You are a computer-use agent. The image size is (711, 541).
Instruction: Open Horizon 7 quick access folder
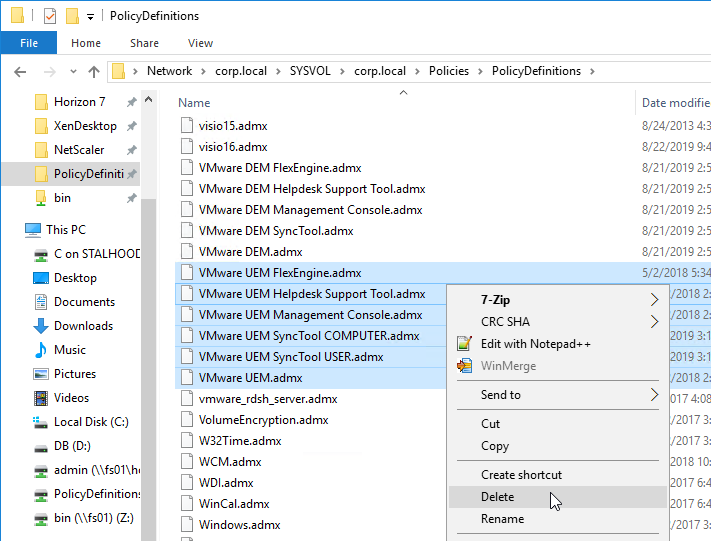point(79,102)
